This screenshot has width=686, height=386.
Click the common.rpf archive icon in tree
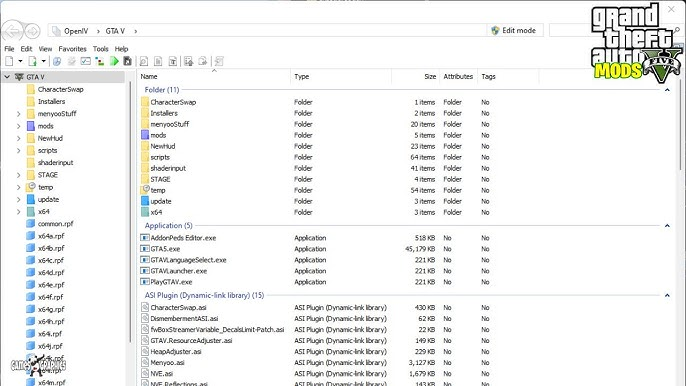point(31,223)
